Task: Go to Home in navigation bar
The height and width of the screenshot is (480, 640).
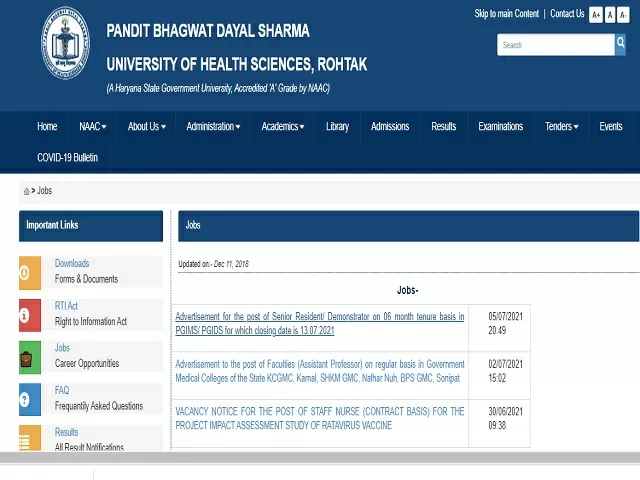Action: point(47,127)
